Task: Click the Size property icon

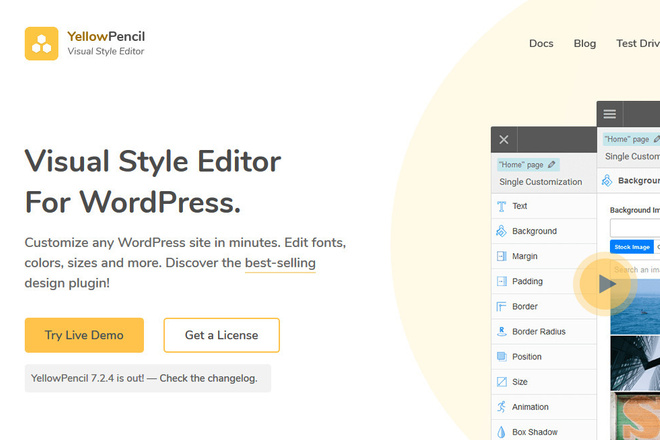Action: [502, 382]
